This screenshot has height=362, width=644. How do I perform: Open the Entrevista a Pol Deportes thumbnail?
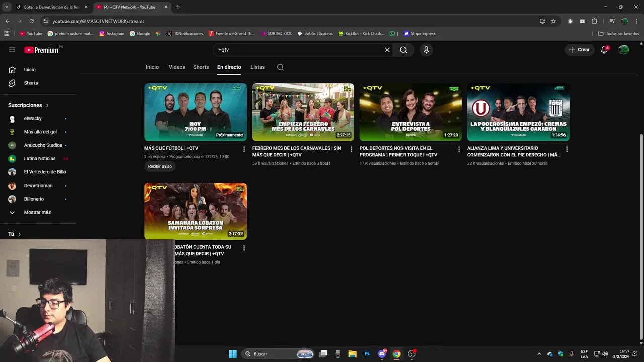pyautogui.click(x=411, y=112)
